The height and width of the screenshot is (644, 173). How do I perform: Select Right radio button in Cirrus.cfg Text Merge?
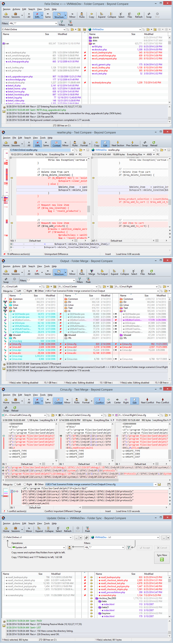tap(25, 484)
